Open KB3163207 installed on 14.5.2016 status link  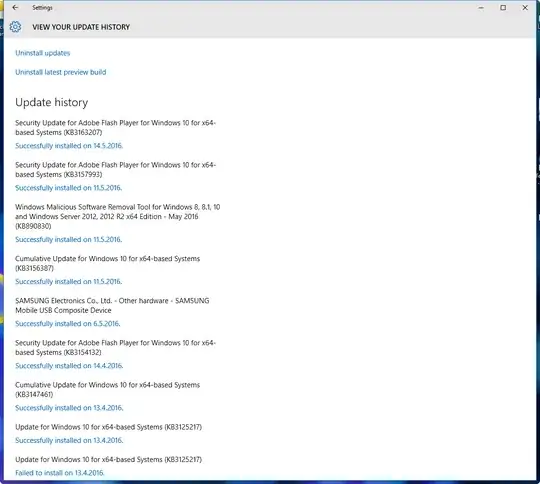click(69, 146)
